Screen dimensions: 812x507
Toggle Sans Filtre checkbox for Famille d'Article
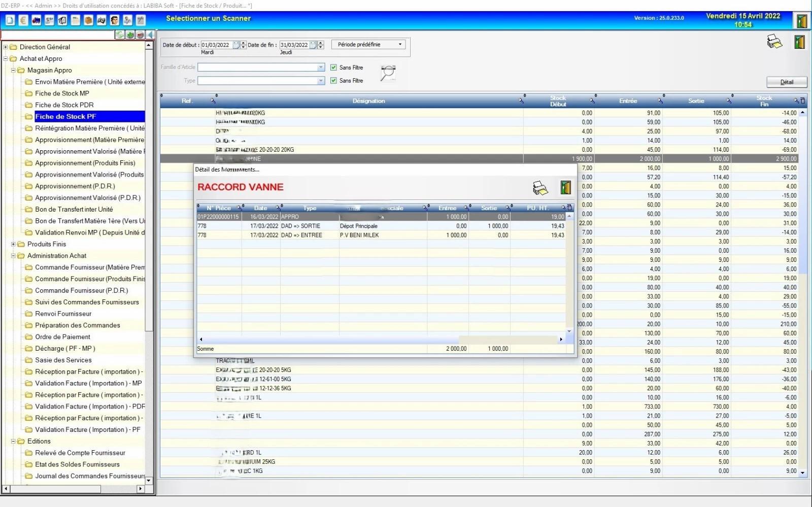333,67
